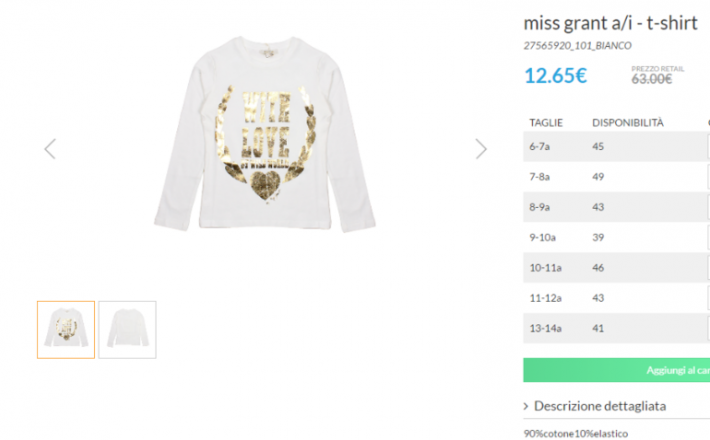This screenshot has width=710, height=440.
Task: Click the TAGLIE column header
Action: point(546,122)
